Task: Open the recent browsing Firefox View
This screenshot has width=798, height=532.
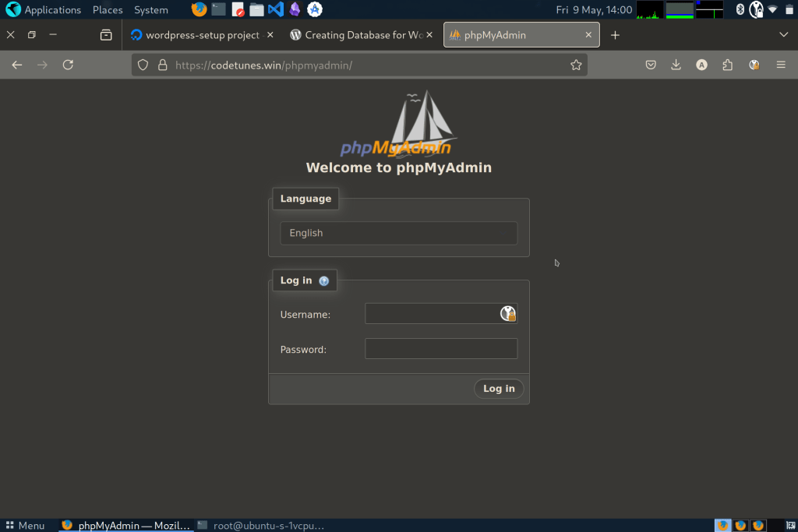Action: point(106,34)
